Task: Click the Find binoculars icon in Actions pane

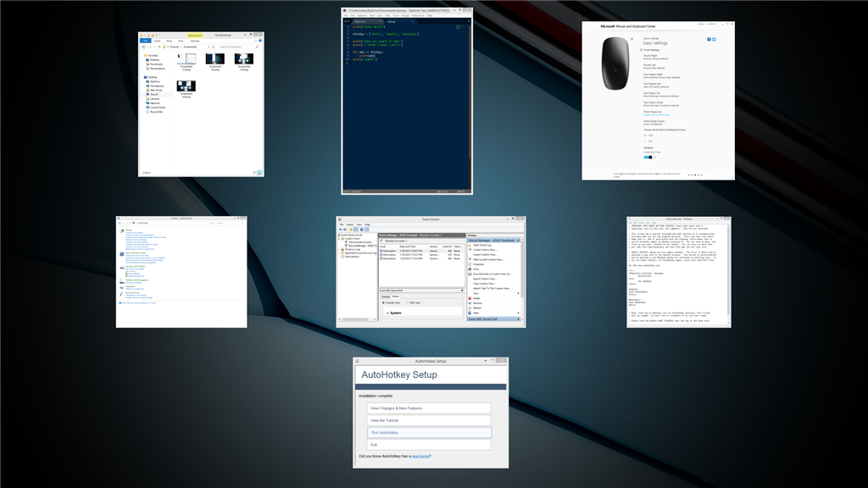Action: pos(470,269)
